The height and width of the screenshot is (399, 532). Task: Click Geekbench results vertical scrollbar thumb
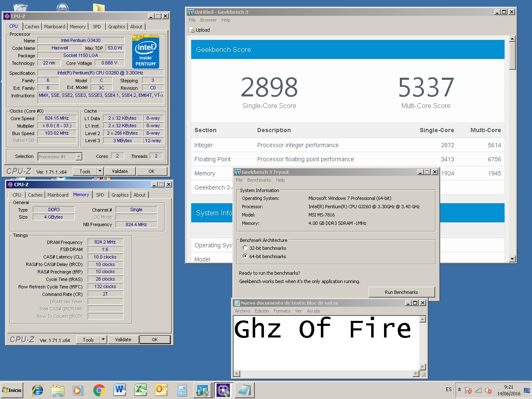tap(512, 56)
